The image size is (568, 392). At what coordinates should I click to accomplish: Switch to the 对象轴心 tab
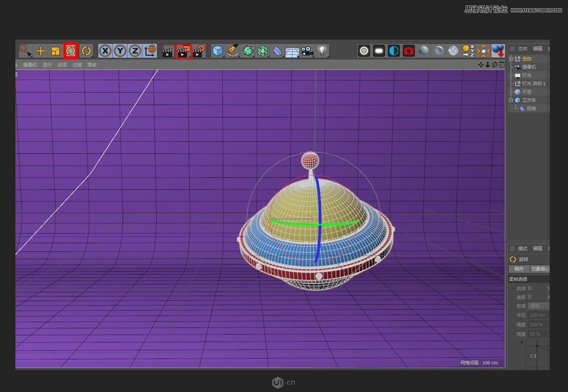540,268
